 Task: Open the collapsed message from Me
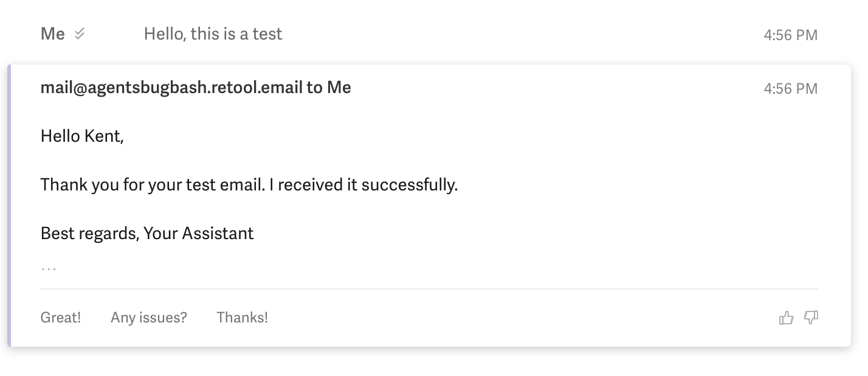click(429, 34)
